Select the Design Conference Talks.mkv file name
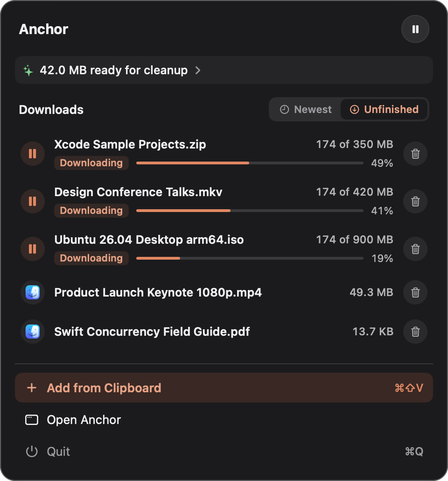 tap(138, 192)
